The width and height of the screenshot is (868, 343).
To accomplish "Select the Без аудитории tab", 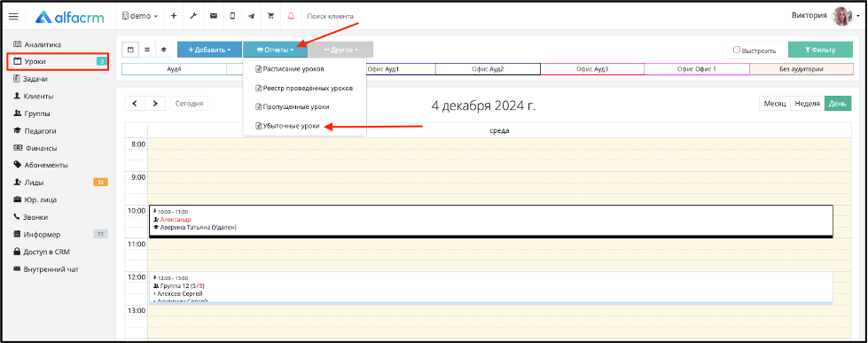I will click(x=802, y=69).
